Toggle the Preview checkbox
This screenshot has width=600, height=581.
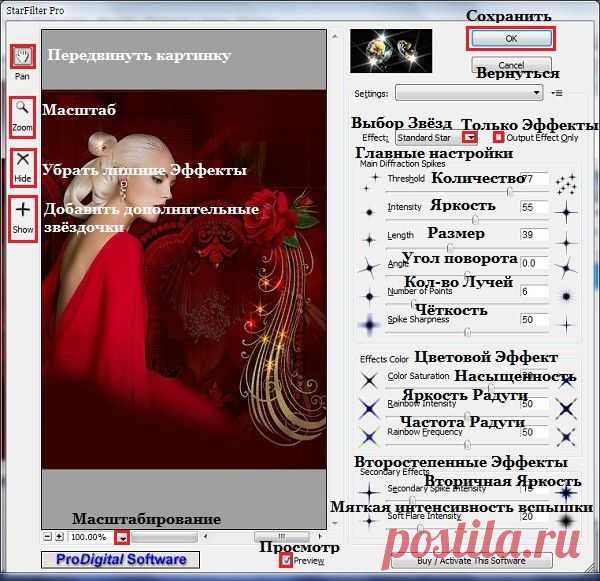click(x=285, y=560)
